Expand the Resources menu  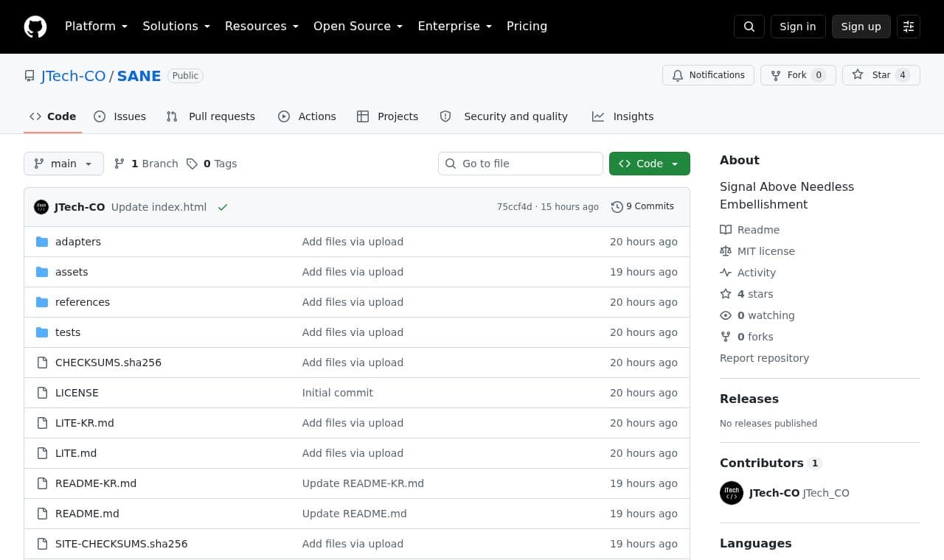(262, 27)
